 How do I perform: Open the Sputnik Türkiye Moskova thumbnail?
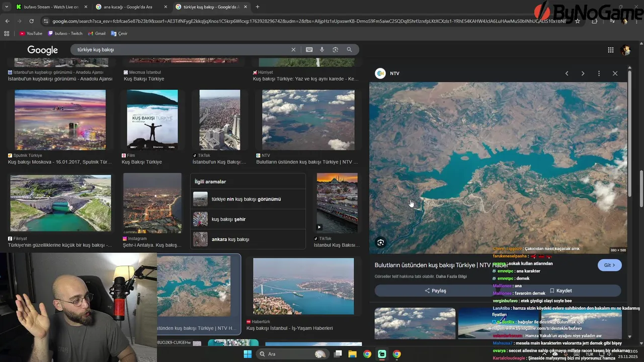tap(60, 120)
